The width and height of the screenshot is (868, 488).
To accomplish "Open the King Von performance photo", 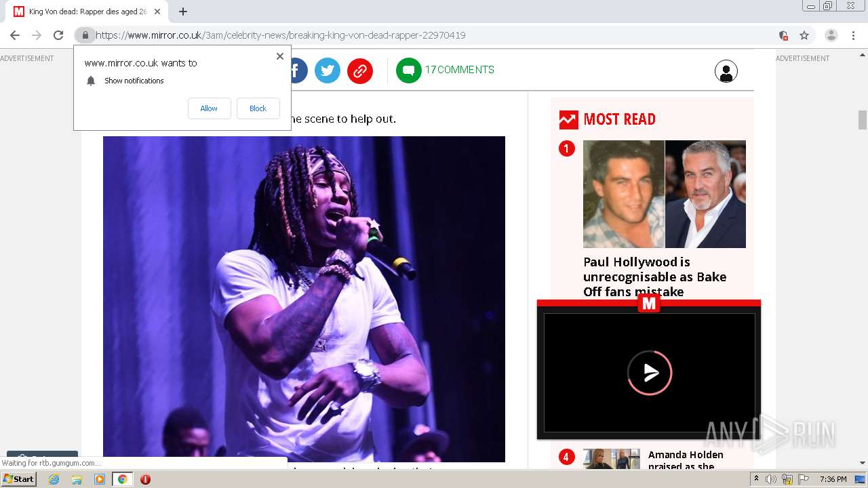I will tap(304, 299).
